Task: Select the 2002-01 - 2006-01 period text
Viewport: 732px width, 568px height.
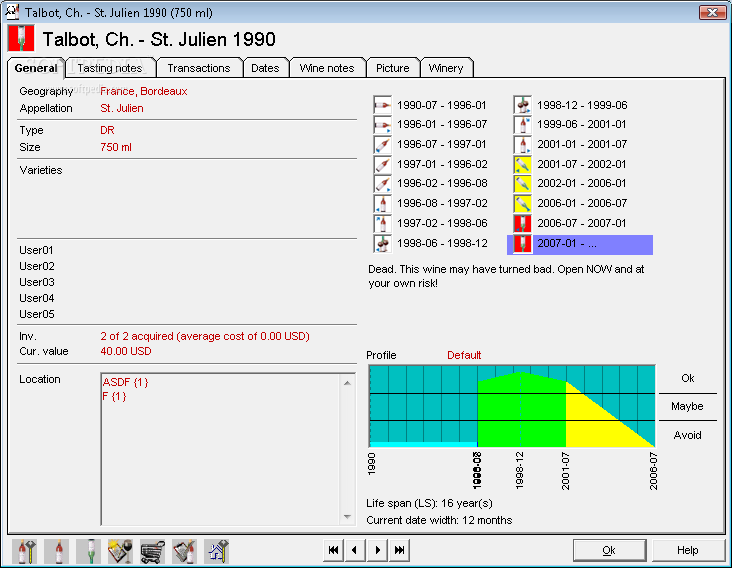Action: click(582, 183)
